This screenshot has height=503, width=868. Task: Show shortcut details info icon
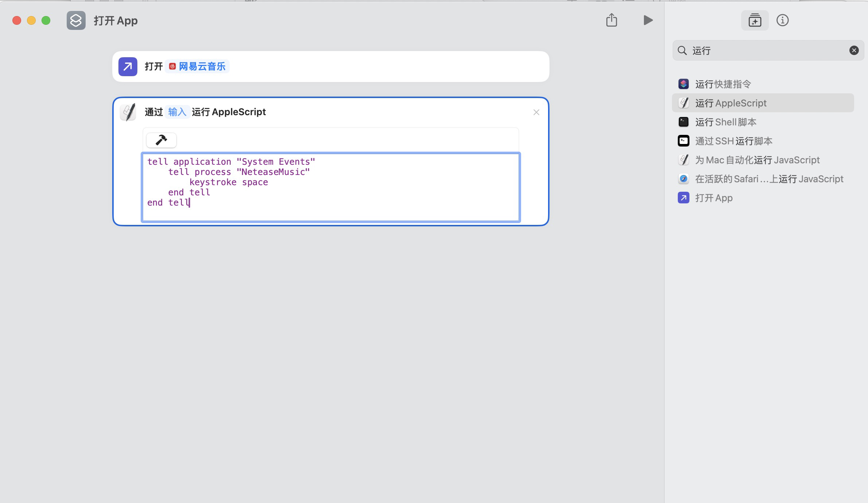point(782,20)
